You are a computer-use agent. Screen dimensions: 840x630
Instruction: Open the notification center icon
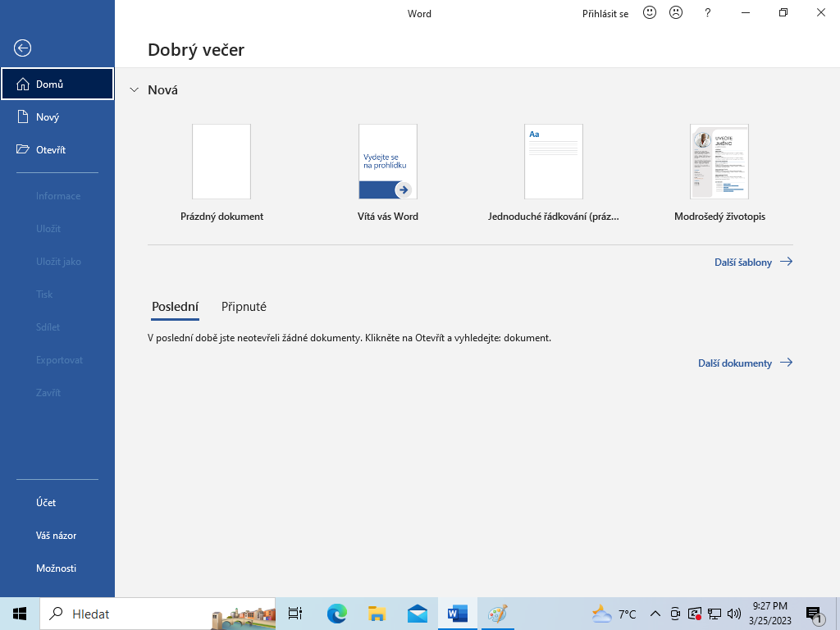[x=815, y=614]
